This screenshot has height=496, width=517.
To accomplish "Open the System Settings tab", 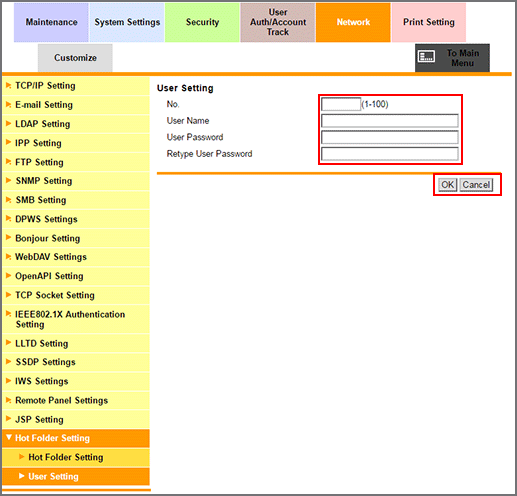I will 127,22.
